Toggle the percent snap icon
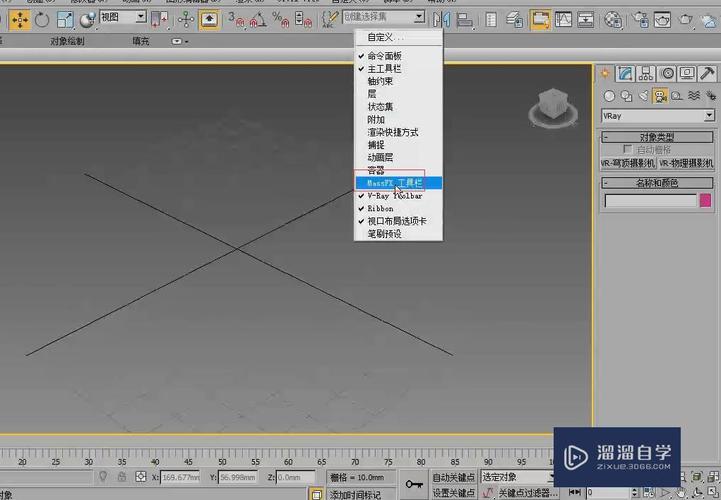 pos(280,20)
